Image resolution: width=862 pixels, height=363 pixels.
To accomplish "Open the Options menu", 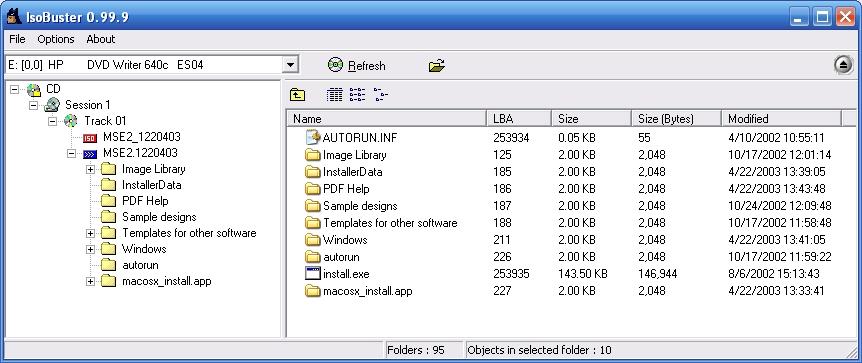I will (x=56, y=39).
